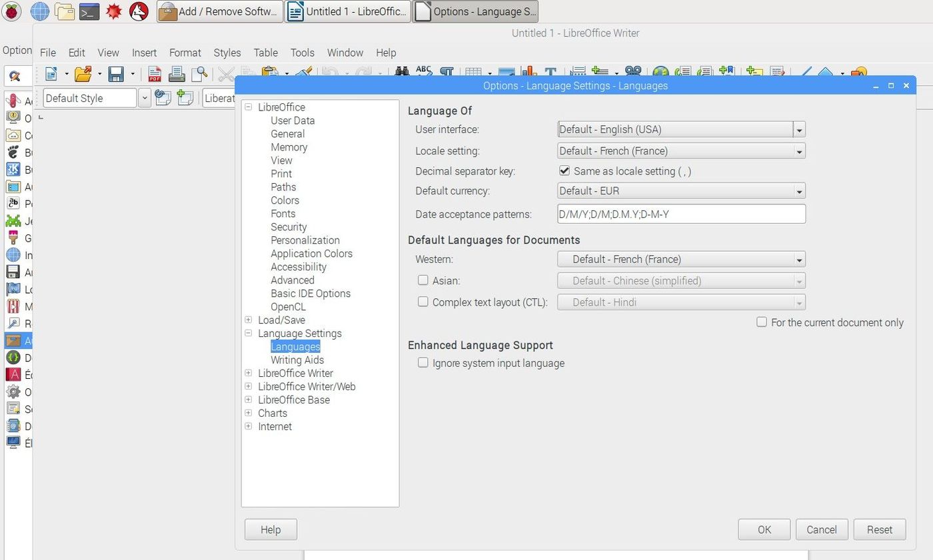Switch to Add / Remove Software taskbar window
Viewport: 933px width, 560px height.
coord(220,11)
